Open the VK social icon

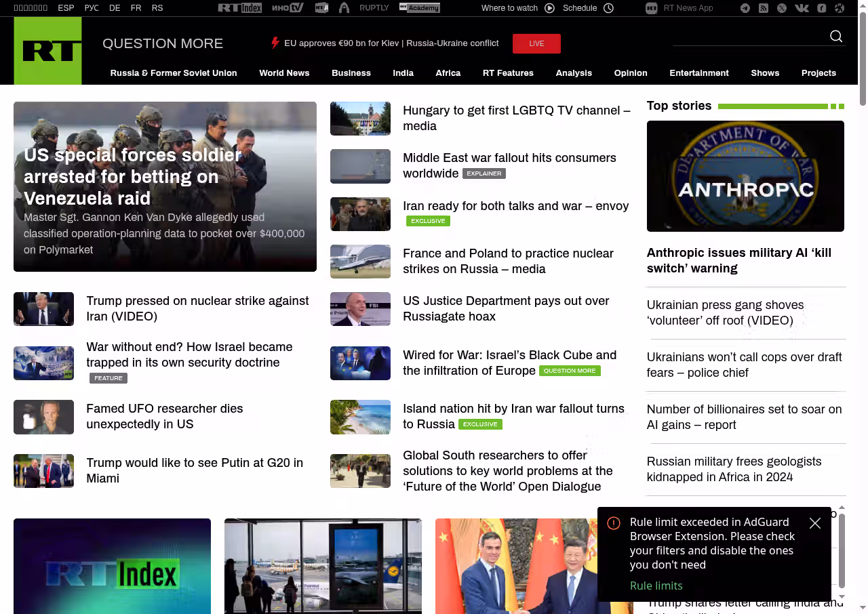point(802,8)
